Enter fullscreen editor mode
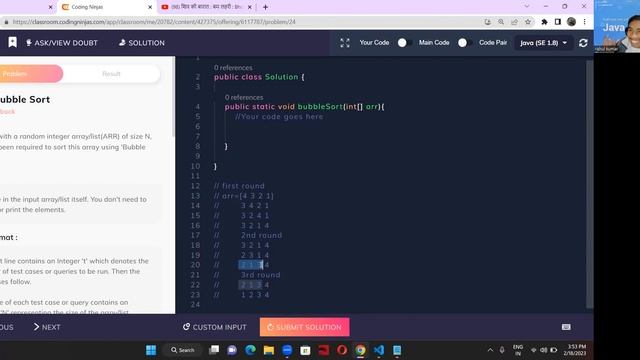Image resolution: width=640 pixels, height=360 pixels. [x=345, y=43]
